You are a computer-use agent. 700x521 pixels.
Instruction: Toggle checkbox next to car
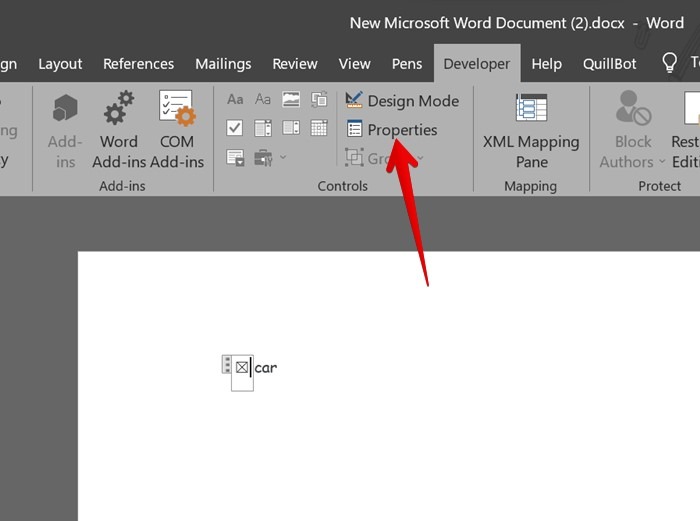point(242,367)
